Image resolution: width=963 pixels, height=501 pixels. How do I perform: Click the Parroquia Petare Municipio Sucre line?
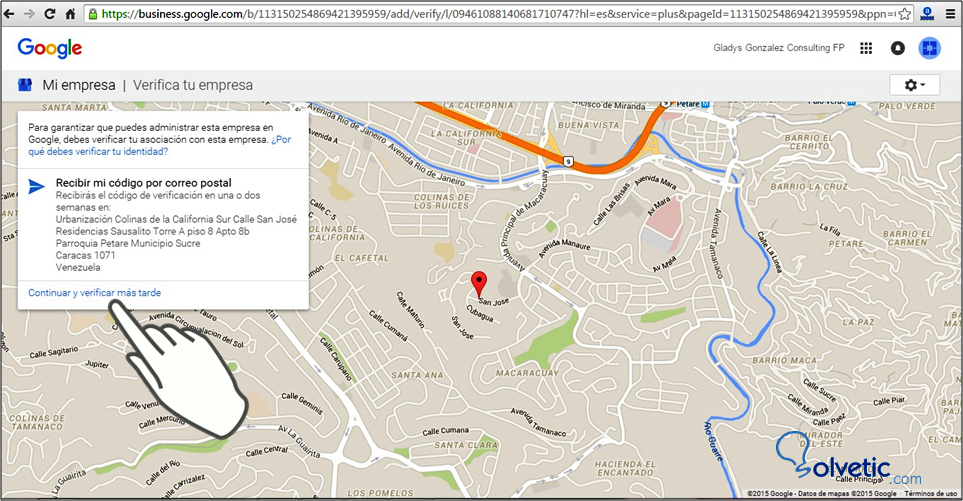click(x=128, y=243)
